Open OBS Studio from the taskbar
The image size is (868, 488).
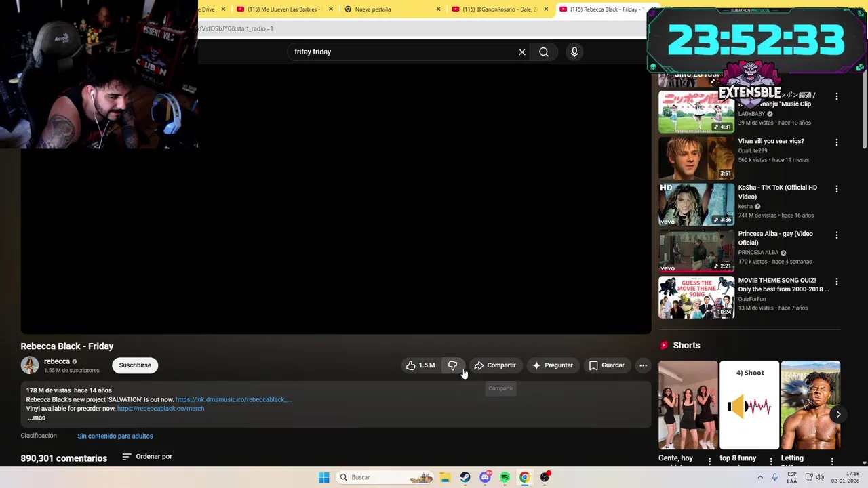pos(545,477)
